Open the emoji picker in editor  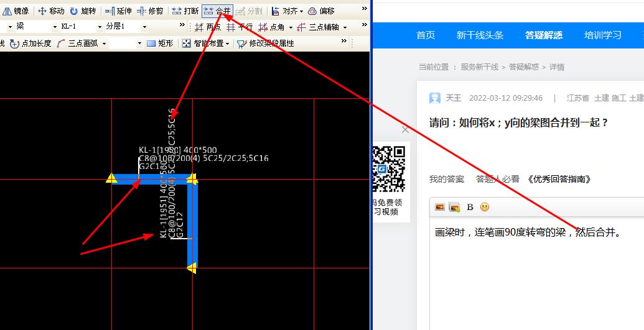[485, 208]
